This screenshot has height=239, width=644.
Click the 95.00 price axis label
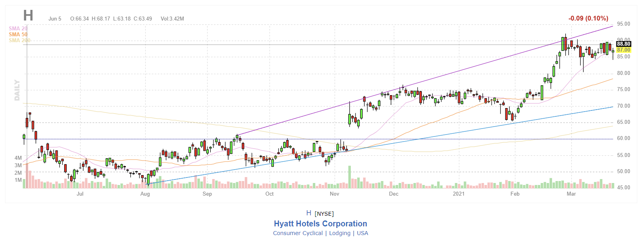click(x=623, y=24)
